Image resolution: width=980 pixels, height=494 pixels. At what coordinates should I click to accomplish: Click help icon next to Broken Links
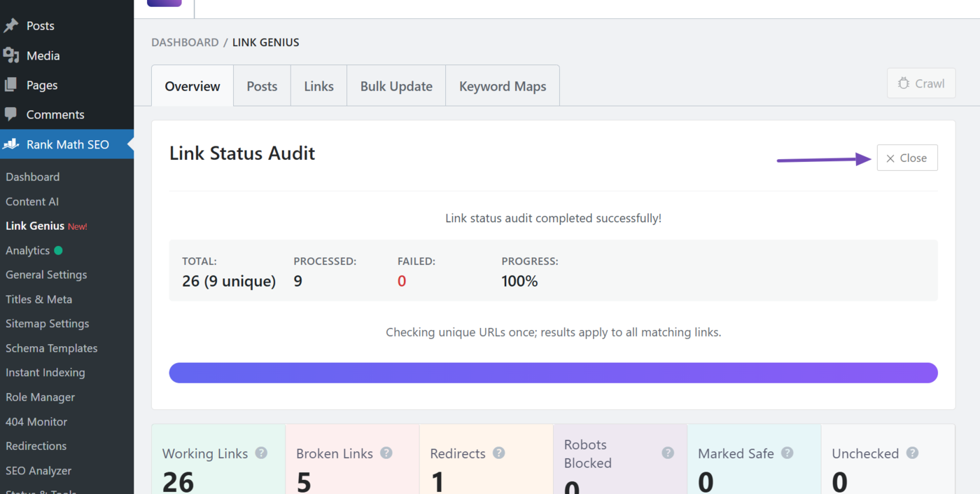tap(386, 453)
